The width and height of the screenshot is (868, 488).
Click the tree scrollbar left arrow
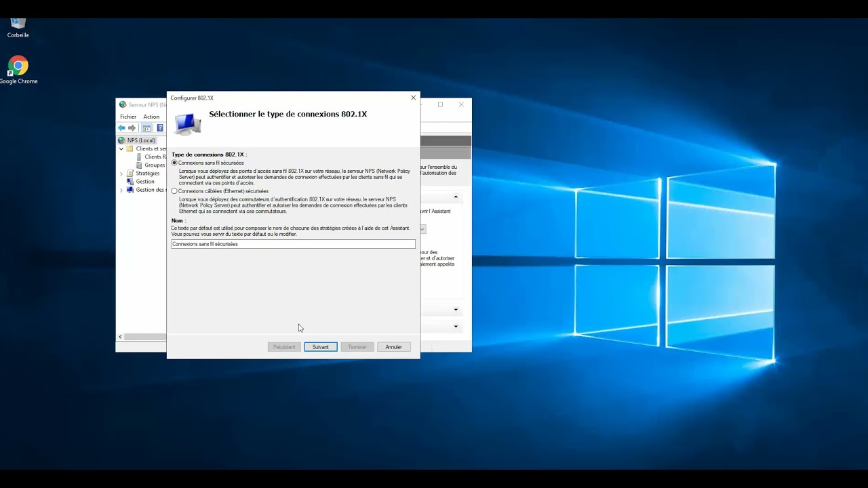pos(121,337)
